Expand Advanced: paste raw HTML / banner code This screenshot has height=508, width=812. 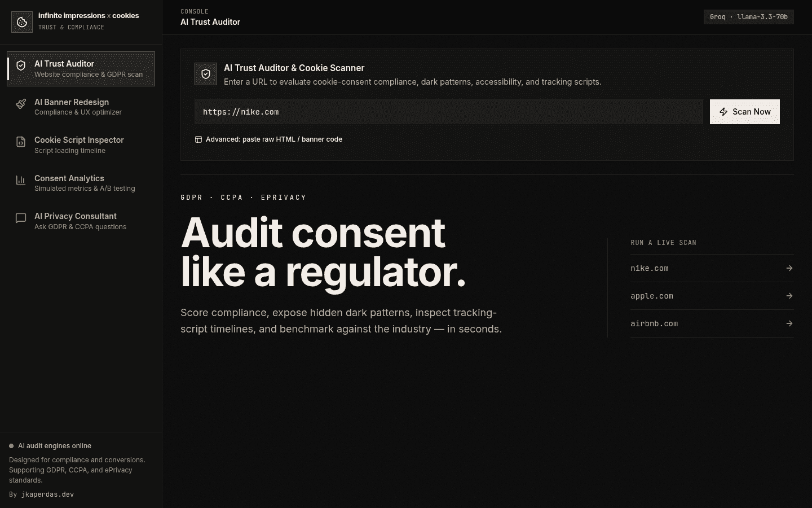pos(268,139)
